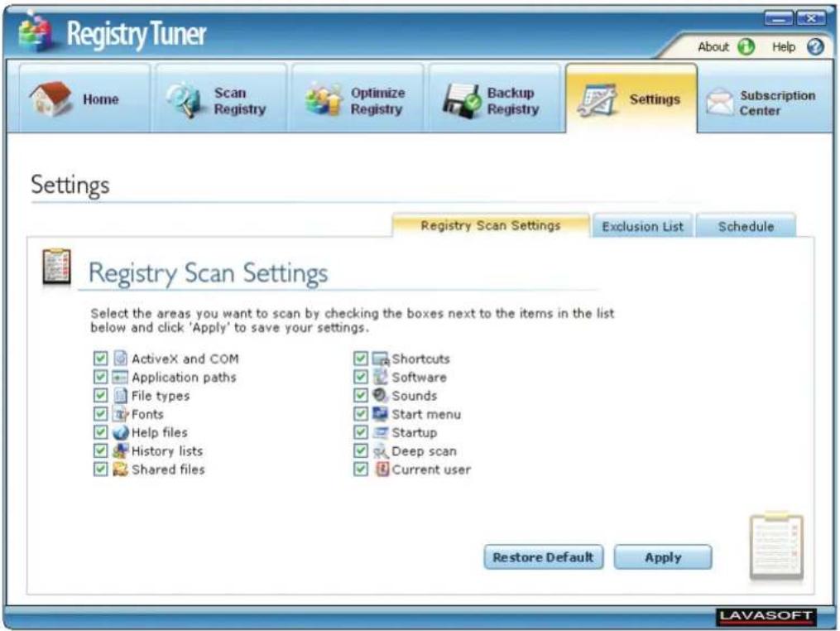
Task: Select the Settings main tab
Action: click(631, 98)
